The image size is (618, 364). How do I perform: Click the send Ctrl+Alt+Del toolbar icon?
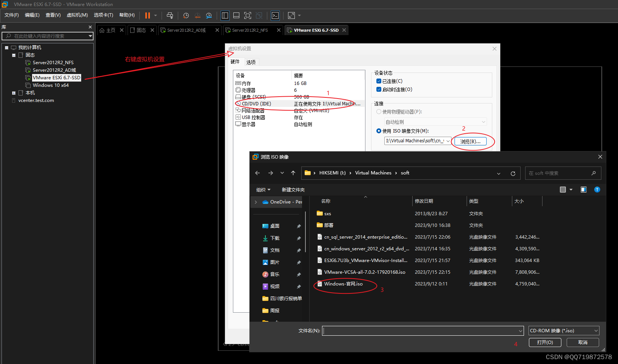coord(170,15)
